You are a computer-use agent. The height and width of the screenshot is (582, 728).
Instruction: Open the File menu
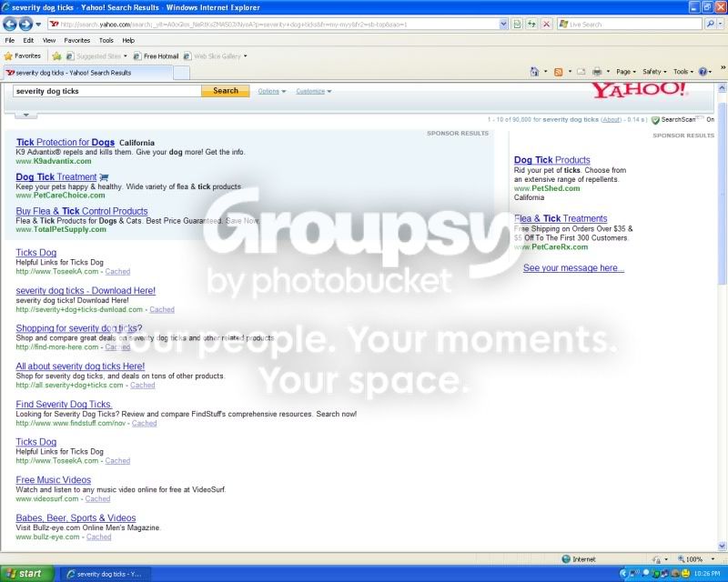click(x=10, y=40)
